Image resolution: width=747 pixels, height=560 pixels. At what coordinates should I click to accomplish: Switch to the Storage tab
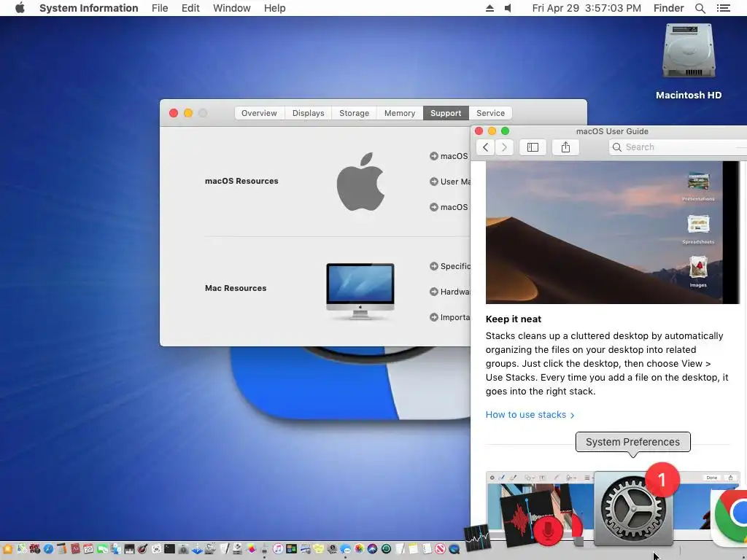354,113
